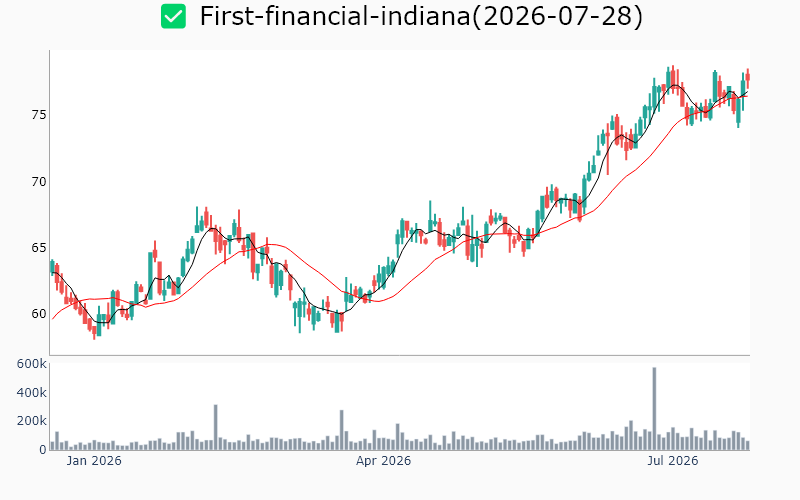This screenshot has width=800, height=500.
Task: Click the 70 price axis label
Action: coord(39,182)
